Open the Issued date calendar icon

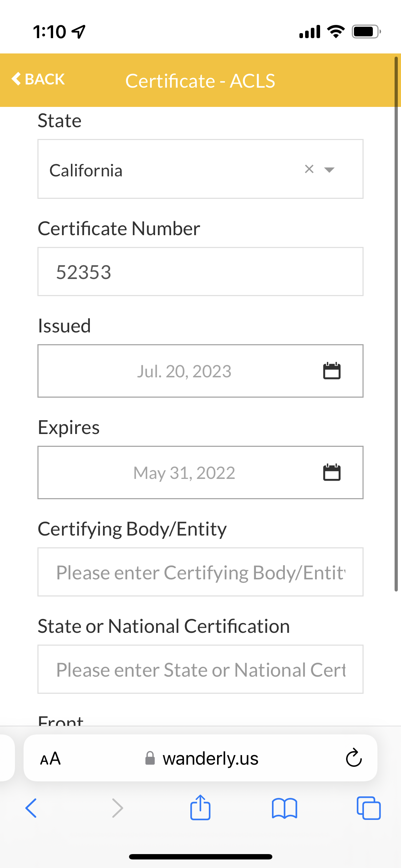(x=331, y=371)
